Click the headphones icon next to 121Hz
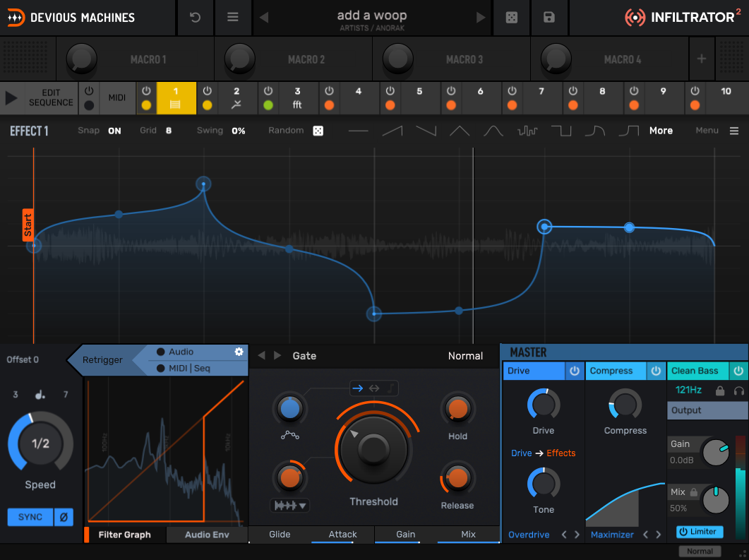Image resolution: width=749 pixels, height=560 pixels. pos(739,391)
